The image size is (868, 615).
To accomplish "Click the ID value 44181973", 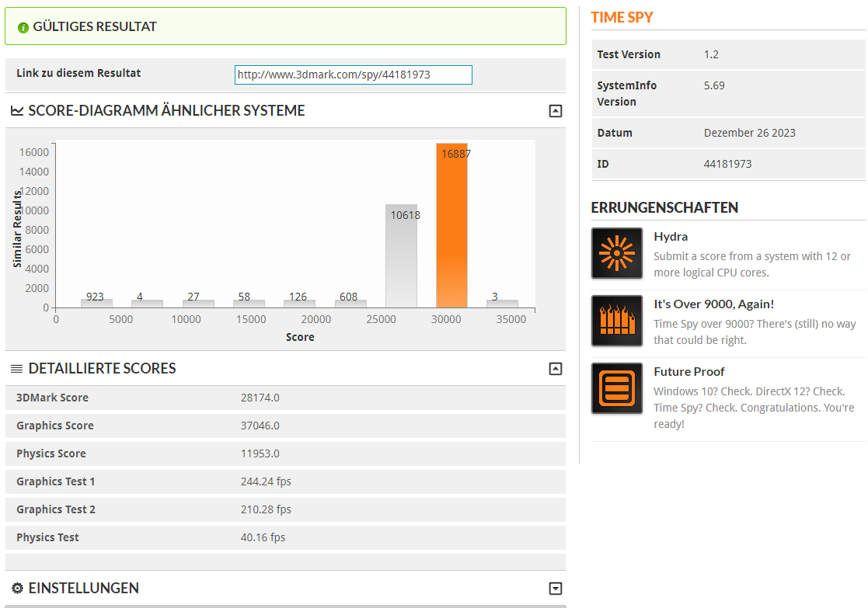I will pos(727,164).
